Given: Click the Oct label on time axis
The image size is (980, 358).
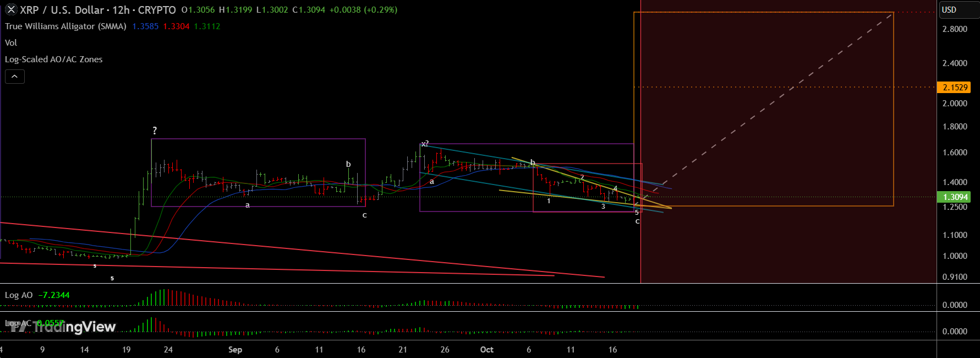Looking at the screenshot, I should click(x=487, y=350).
